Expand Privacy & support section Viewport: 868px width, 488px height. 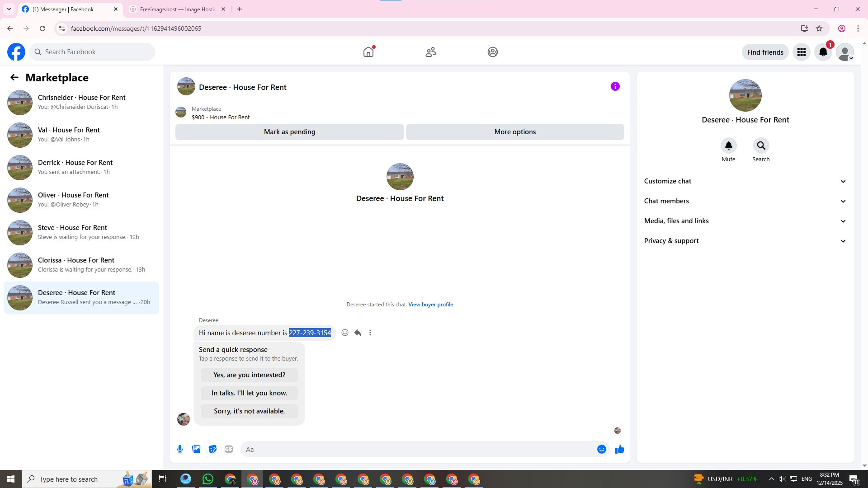coord(745,241)
